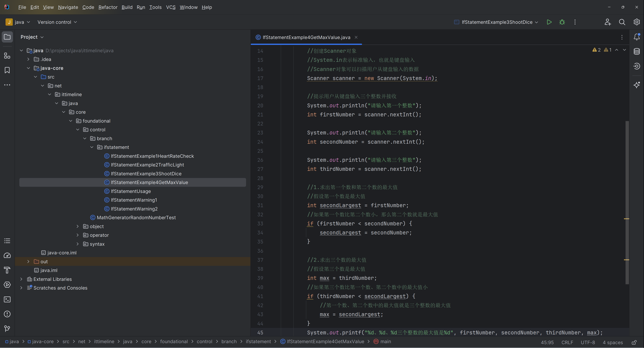The image size is (644, 348).
Task: Open Project view mode dropdown
Action: pyautogui.click(x=32, y=37)
